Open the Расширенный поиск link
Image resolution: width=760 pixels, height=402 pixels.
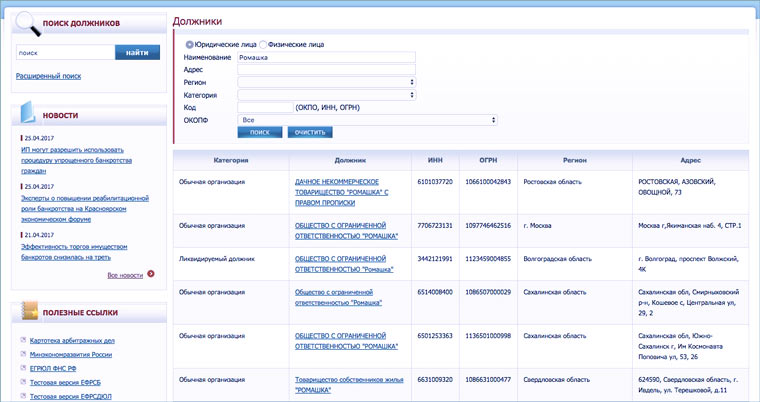(48, 76)
